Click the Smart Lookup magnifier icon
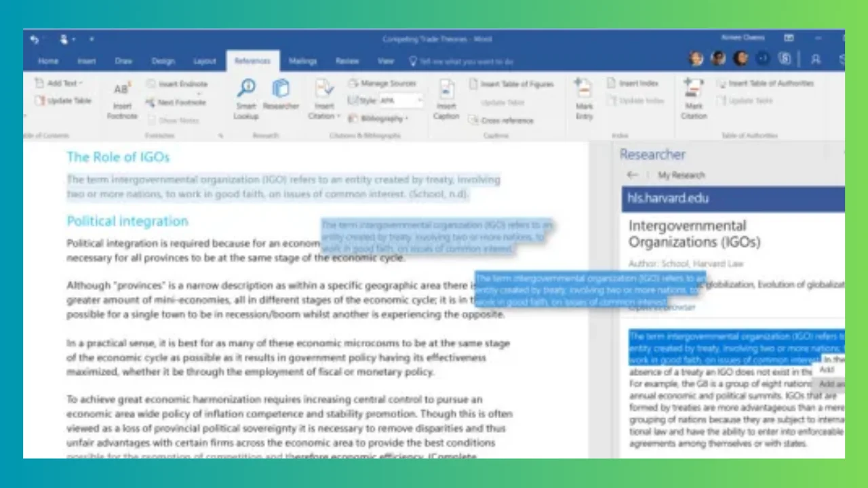 [246, 88]
